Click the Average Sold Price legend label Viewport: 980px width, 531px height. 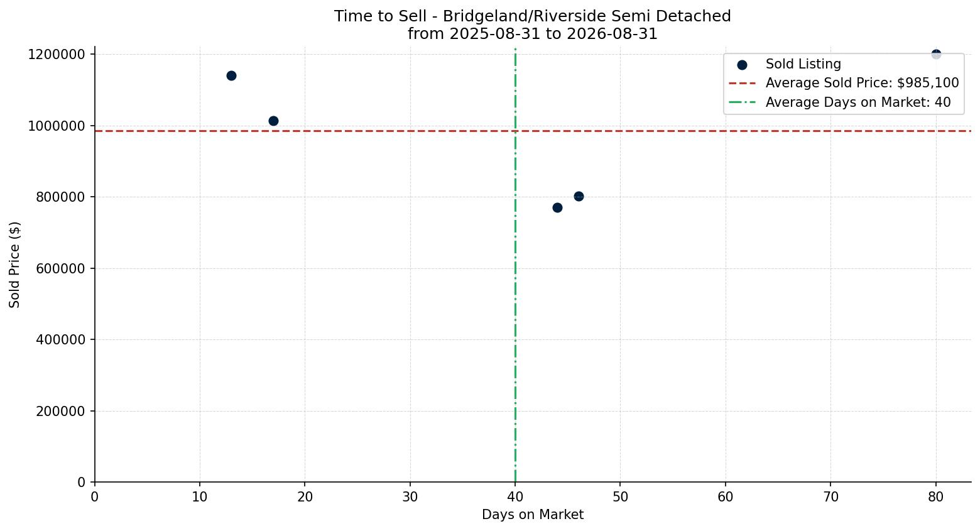[x=862, y=83]
